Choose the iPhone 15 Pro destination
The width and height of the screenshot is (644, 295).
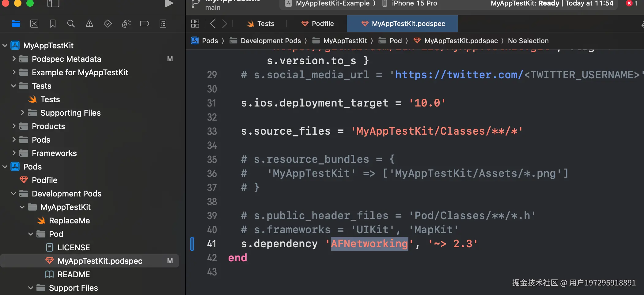point(410,3)
